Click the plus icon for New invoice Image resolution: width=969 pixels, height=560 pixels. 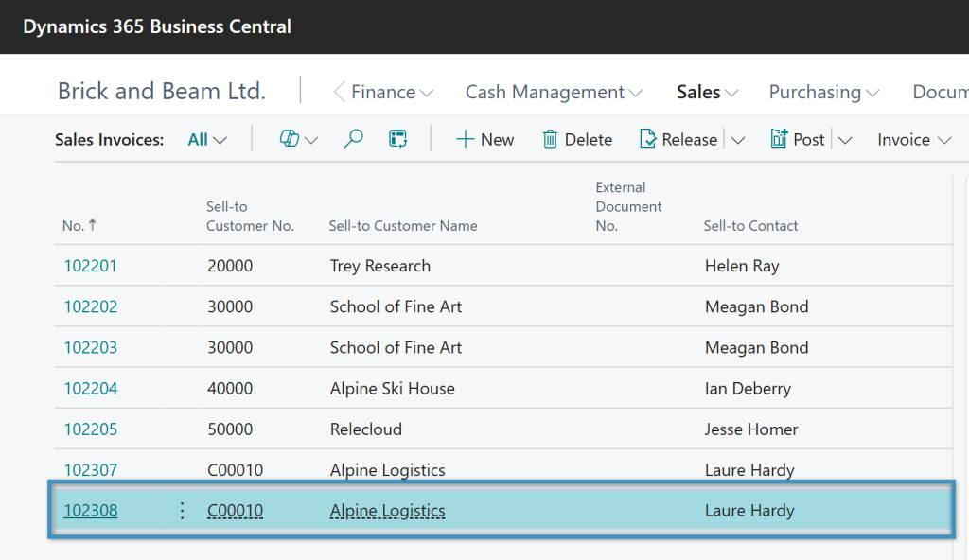[x=465, y=140]
